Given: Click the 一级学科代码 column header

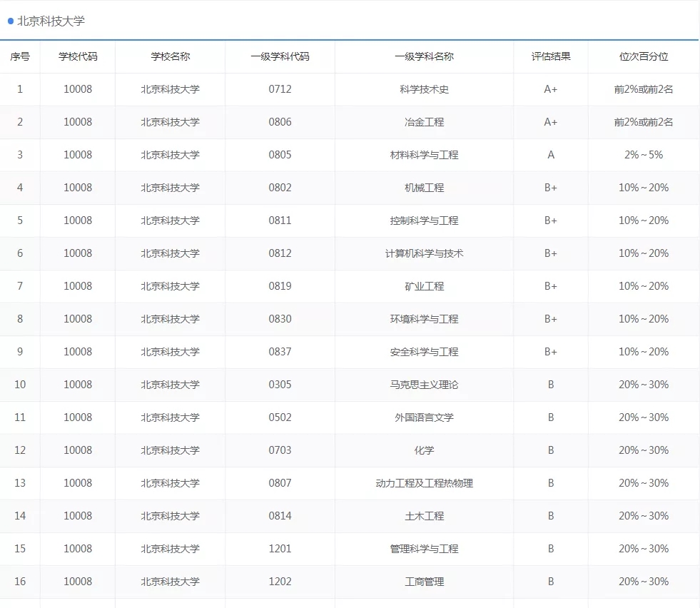Looking at the screenshot, I should (x=280, y=56).
